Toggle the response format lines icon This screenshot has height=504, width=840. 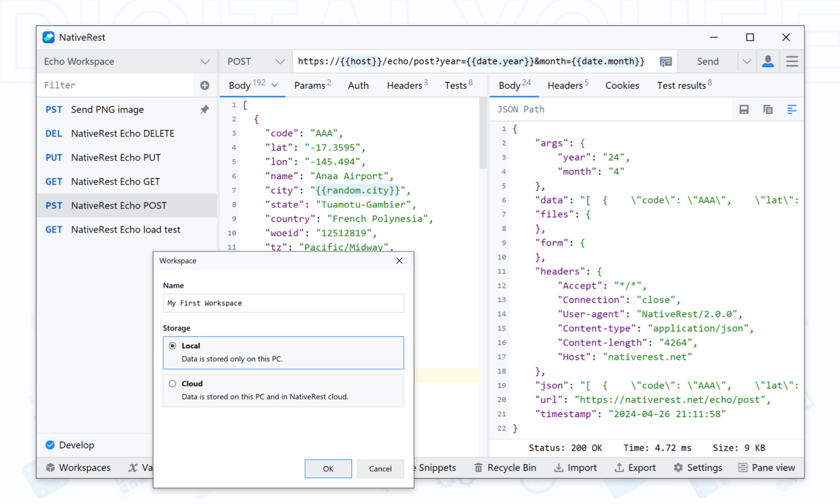792,110
